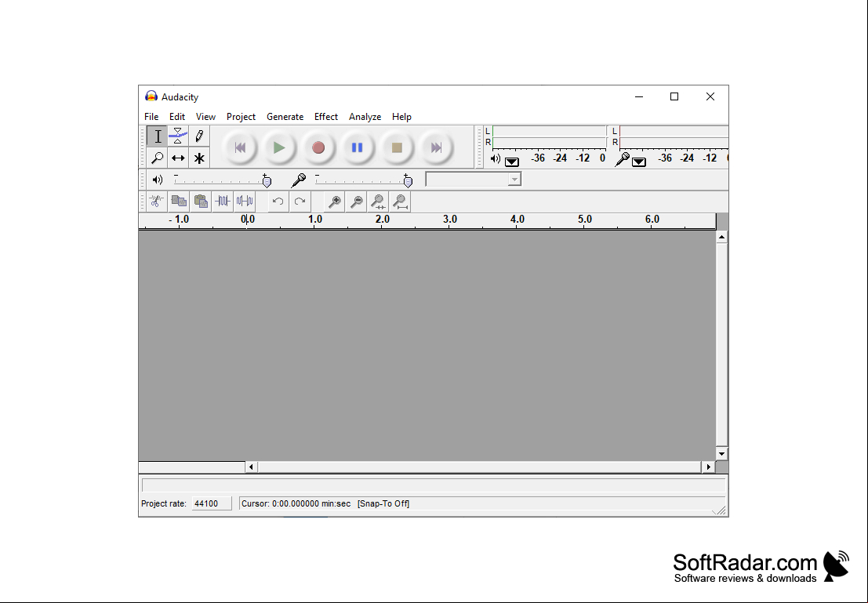
Task: Click Fit selection in window icon
Action: coord(378,202)
